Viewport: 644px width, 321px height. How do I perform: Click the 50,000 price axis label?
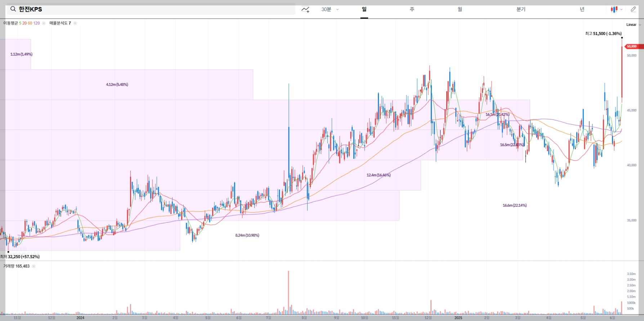coord(632,55)
